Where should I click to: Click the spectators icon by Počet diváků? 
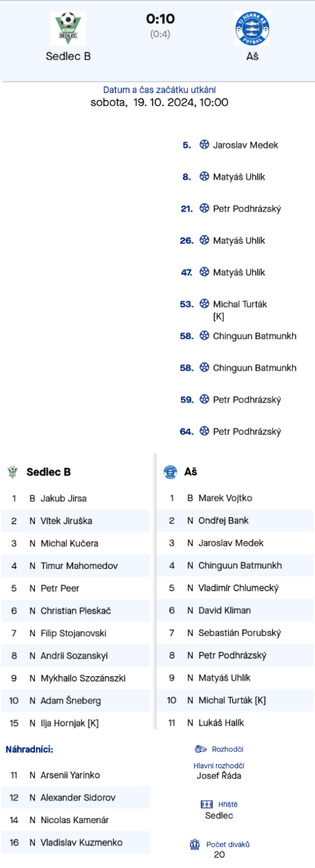click(x=194, y=844)
